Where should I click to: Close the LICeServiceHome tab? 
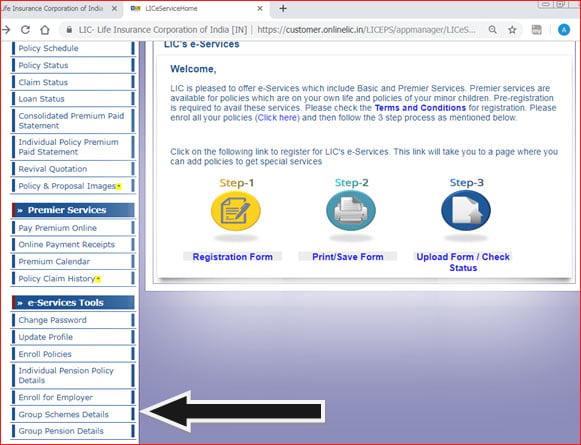[260, 8]
